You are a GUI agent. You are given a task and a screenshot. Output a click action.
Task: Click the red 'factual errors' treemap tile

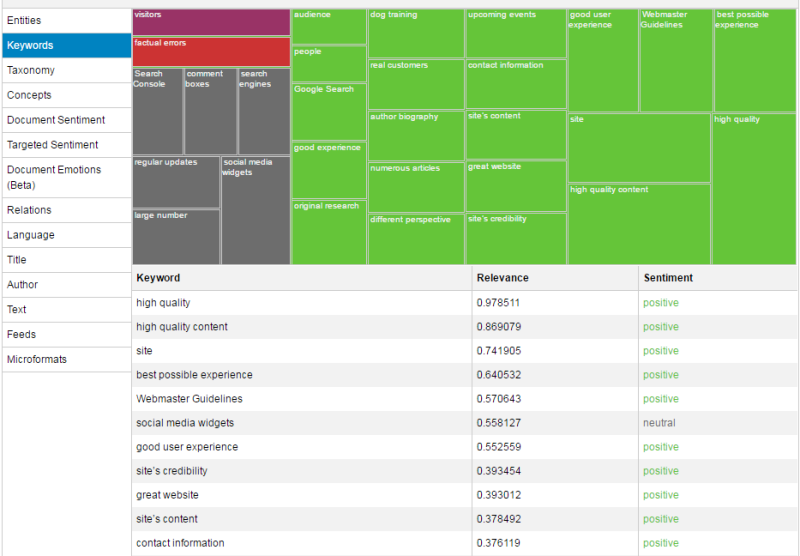(211, 52)
